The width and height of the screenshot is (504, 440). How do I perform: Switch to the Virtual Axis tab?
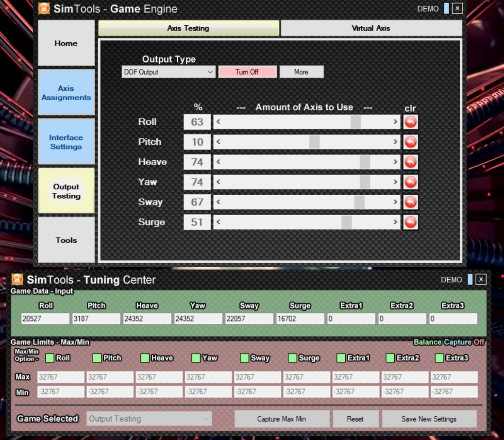pos(371,28)
